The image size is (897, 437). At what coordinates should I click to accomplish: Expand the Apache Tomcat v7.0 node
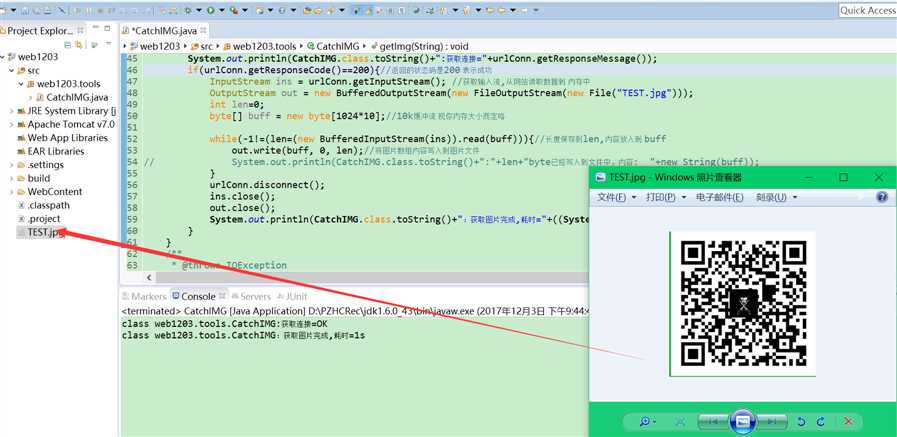12,124
